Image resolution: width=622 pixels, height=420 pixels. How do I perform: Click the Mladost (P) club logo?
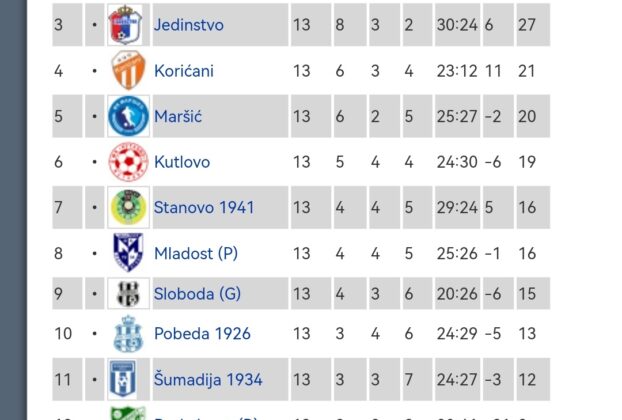pyautogui.click(x=128, y=254)
